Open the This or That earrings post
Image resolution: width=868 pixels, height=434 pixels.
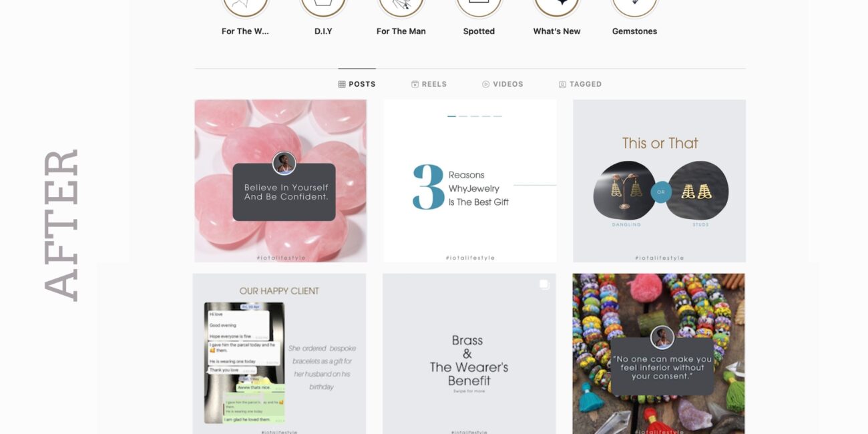(x=659, y=181)
